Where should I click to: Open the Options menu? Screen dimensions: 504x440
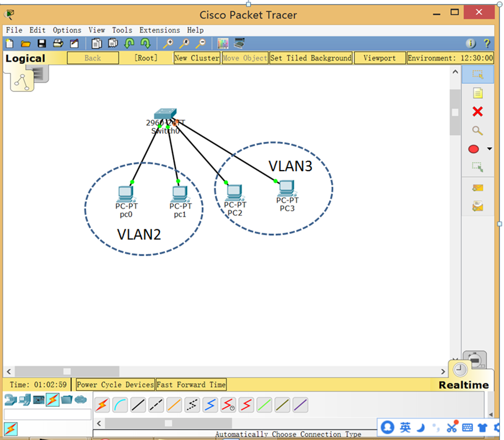67,30
